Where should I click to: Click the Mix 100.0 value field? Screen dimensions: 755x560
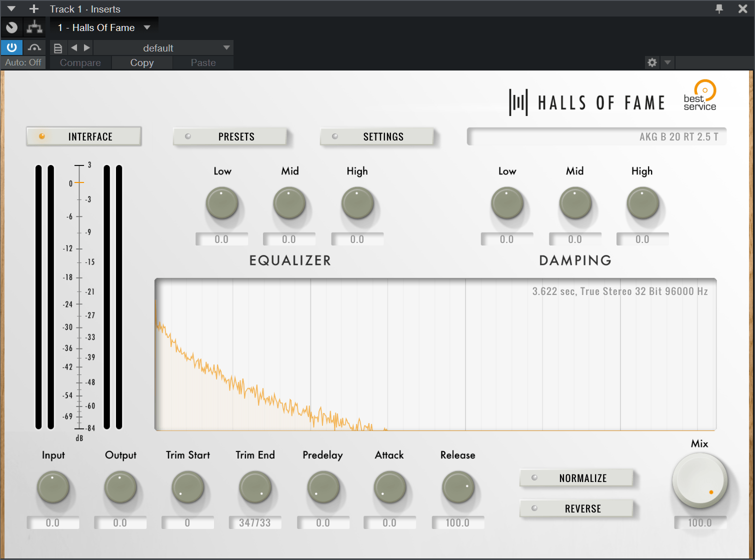[700, 522]
